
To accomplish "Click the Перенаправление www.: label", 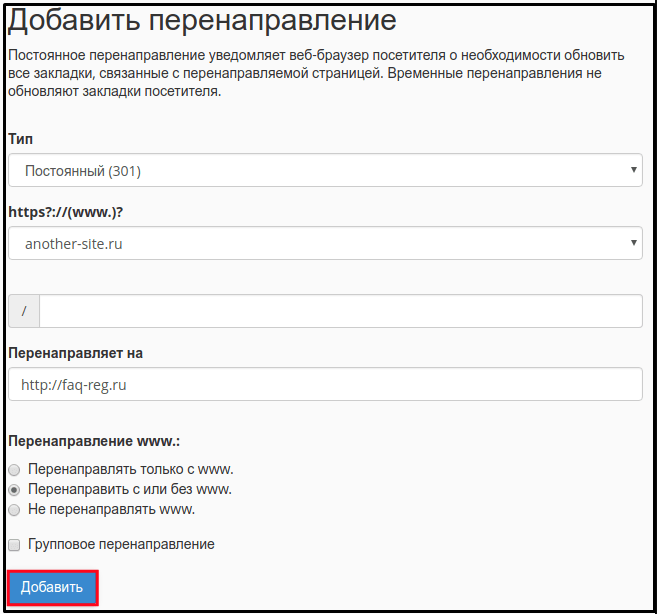I will point(94,441).
